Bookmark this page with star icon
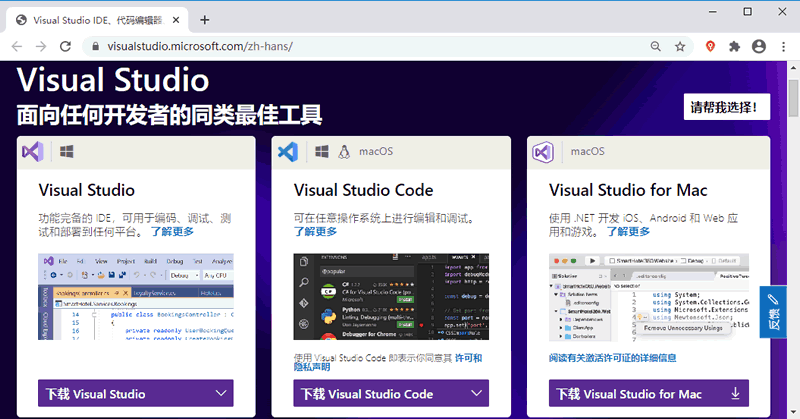Image resolution: width=800 pixels, height=419 pixels. point(680,46)
